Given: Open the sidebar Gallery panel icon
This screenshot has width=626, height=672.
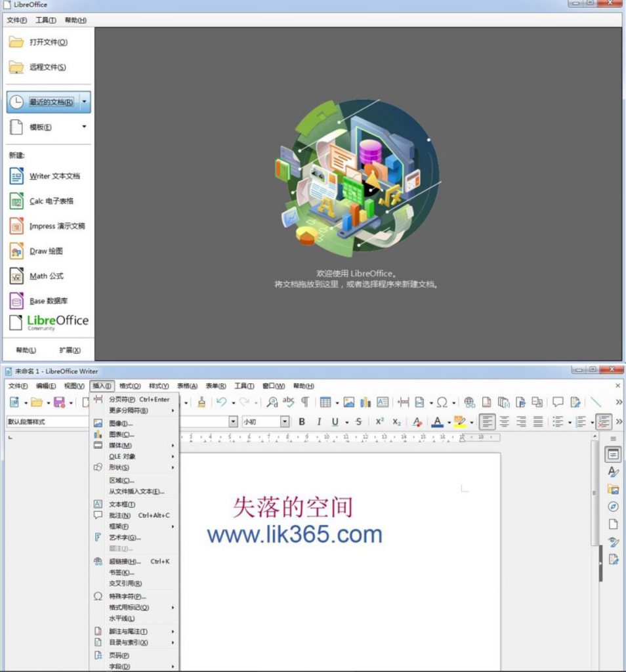Looking at the screenshot, I should click(x=613, y=490).
